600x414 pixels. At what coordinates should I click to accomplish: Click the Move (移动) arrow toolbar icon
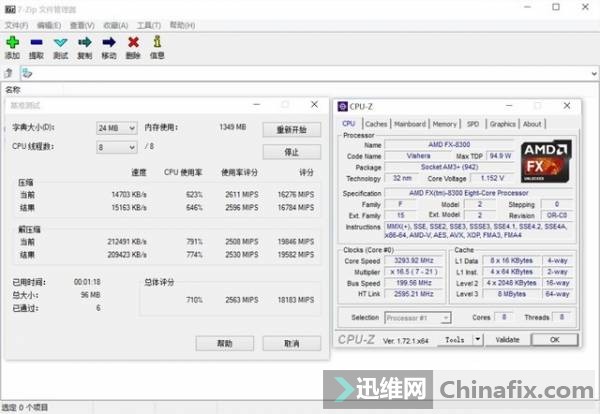tap(109, 42)
